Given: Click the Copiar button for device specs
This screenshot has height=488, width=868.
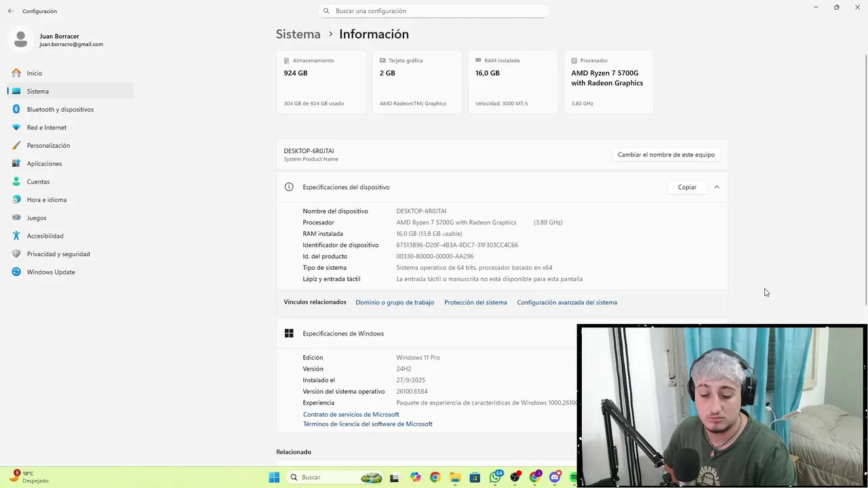Looking at the screenshot, I should click(687, 187).
